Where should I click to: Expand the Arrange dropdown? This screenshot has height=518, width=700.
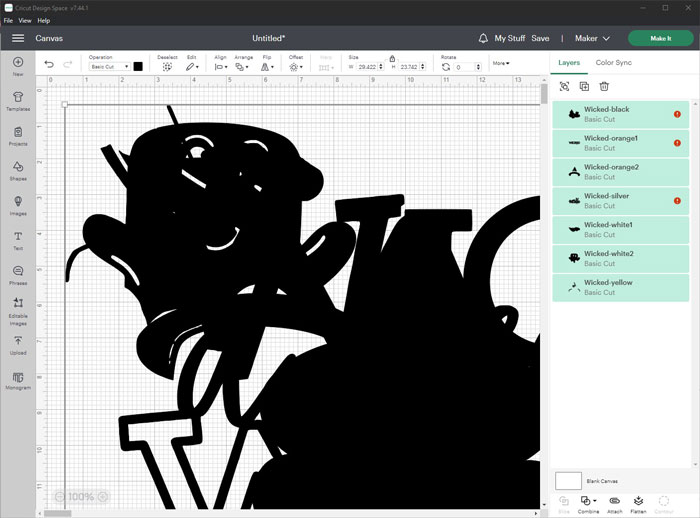[x=242, y=67]
